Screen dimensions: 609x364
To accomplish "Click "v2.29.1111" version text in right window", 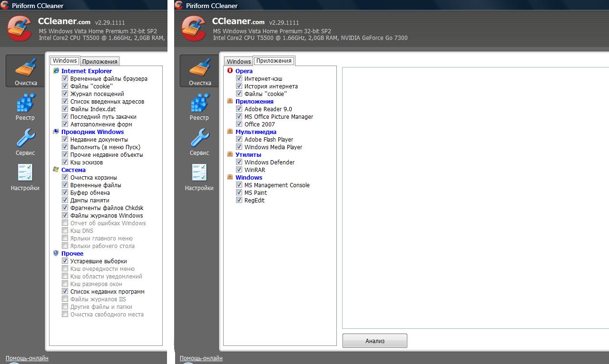I will (284, 23).
